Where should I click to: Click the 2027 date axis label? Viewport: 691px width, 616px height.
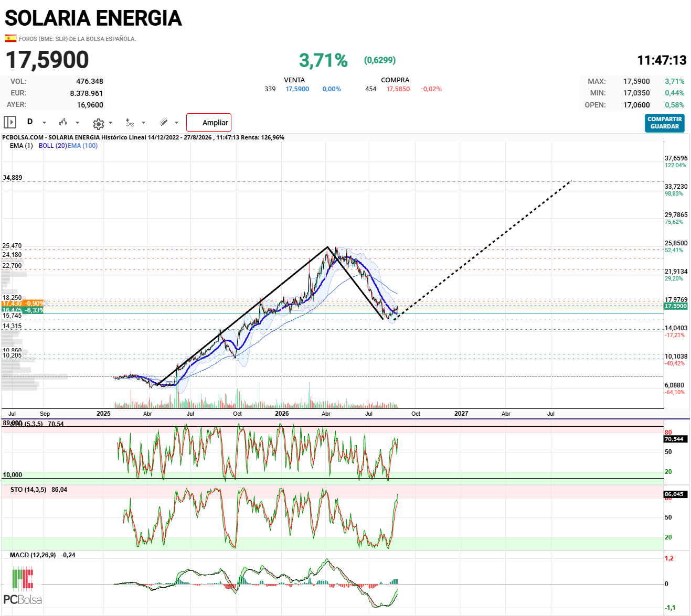click(461, 414)
